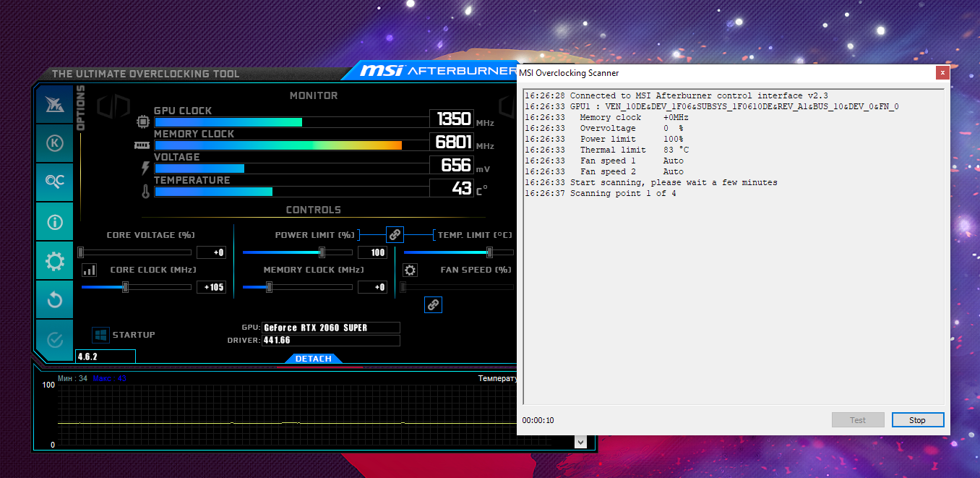
Task: Click the Core Clock slider handle
Action: [x=125, y=287]
